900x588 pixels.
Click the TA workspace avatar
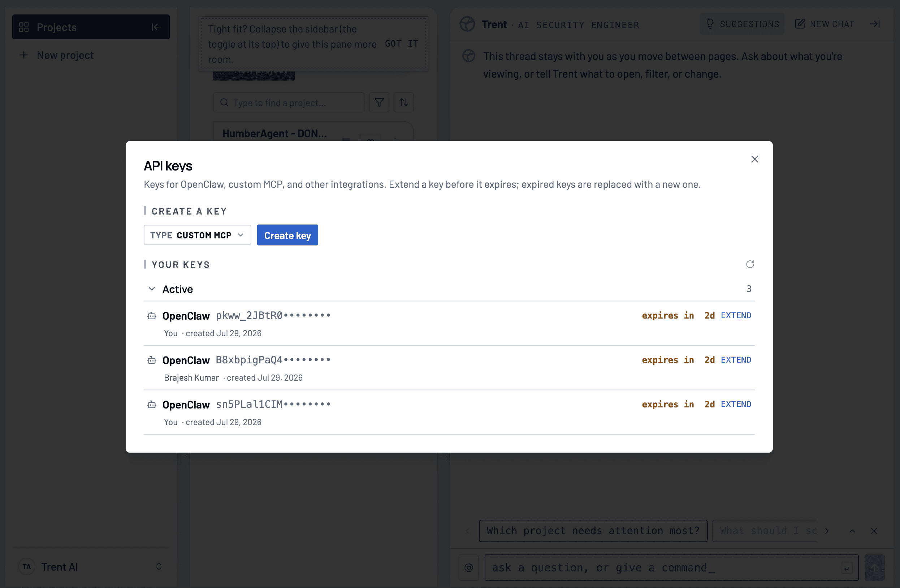(26, 566)
